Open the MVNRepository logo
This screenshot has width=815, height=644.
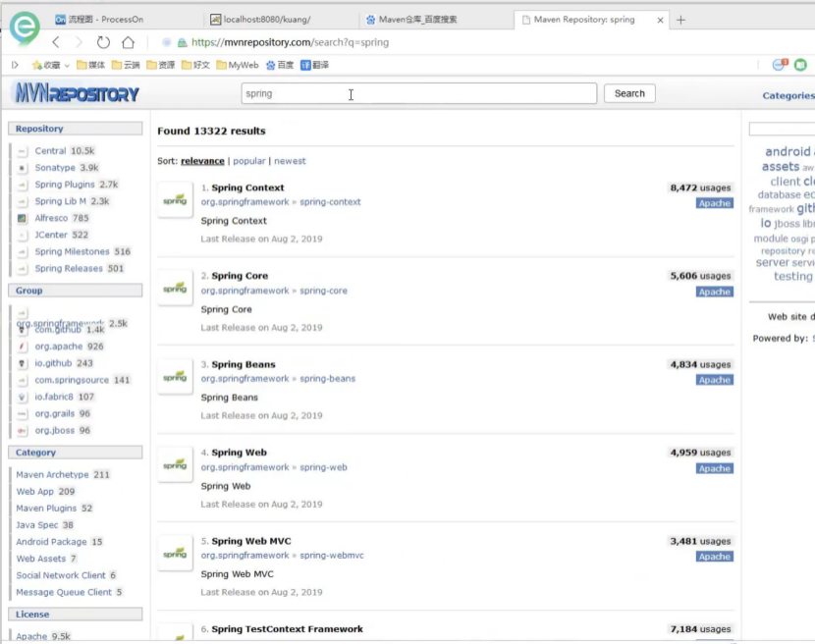(x=77, y=93)
